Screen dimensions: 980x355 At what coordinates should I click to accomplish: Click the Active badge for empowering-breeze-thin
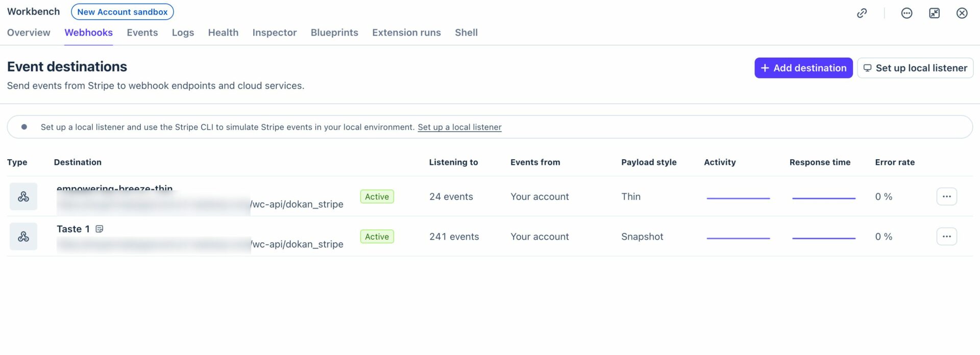(377, 196)
